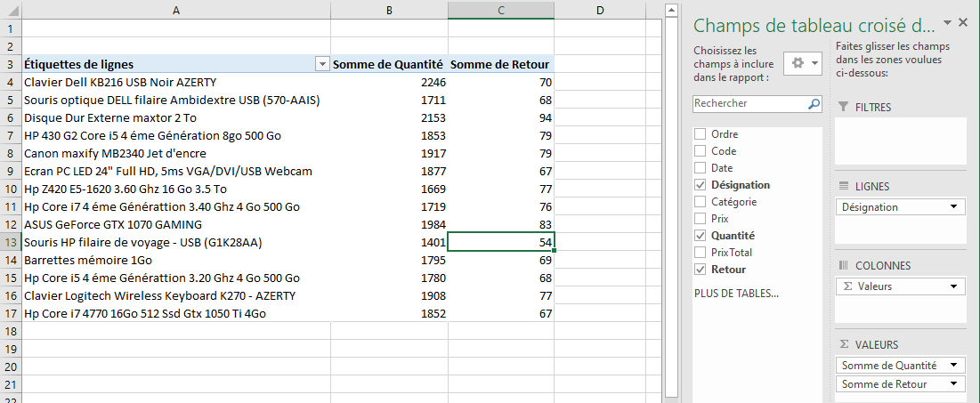980x403 pixels.
Task: Open the Désignation dropdown in LIGNES area
Action: [953, 206]
